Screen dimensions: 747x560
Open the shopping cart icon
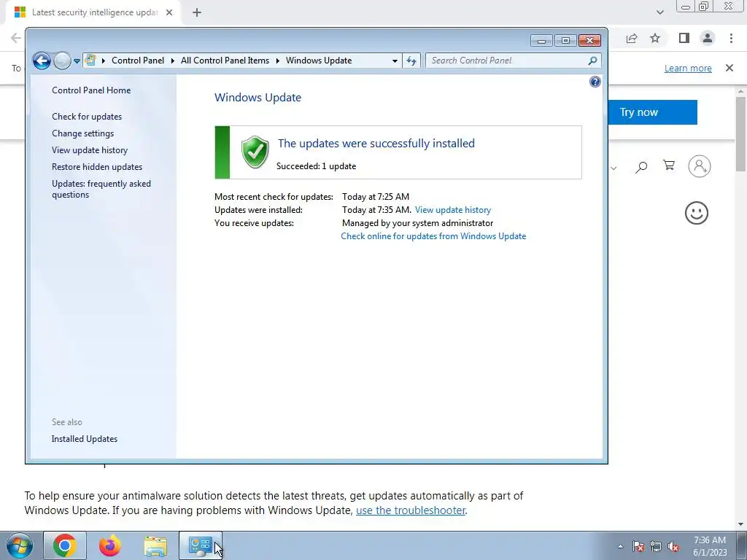click(x=669, y=166)
